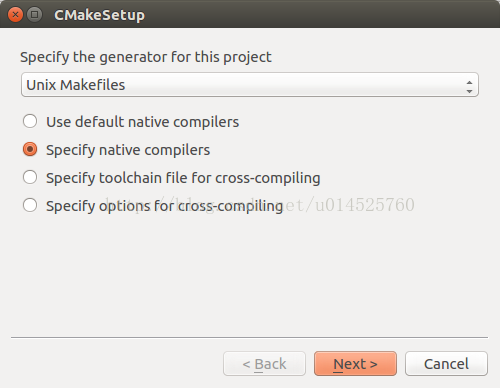Click the down arrow on the generator selector
This screenshot has height=388, width=500.
coord(469,91)
